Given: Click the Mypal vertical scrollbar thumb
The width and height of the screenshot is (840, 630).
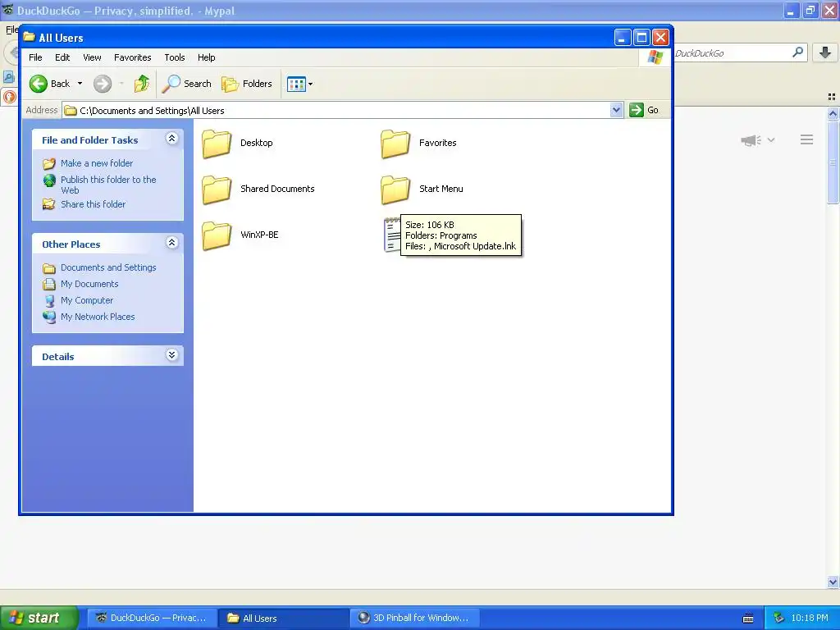Looking at the screenshot, I should (833, 162).
